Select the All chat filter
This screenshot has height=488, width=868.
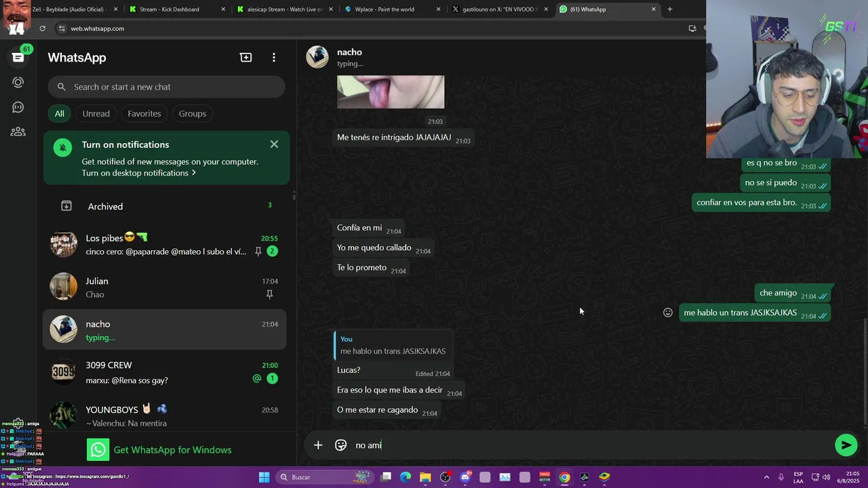point(60,113)
